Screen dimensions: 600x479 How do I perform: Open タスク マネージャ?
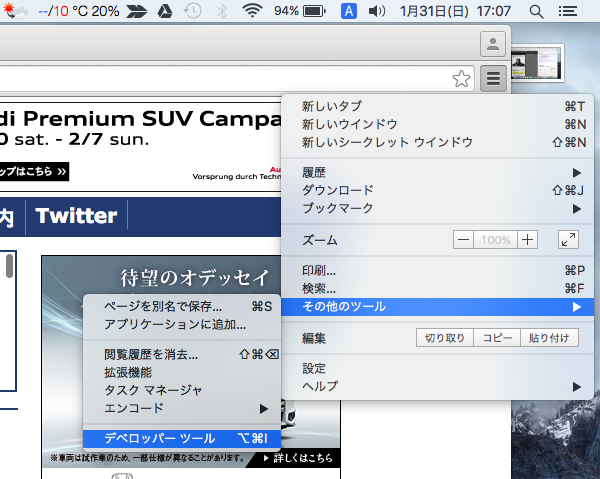(x=182, y=391)
